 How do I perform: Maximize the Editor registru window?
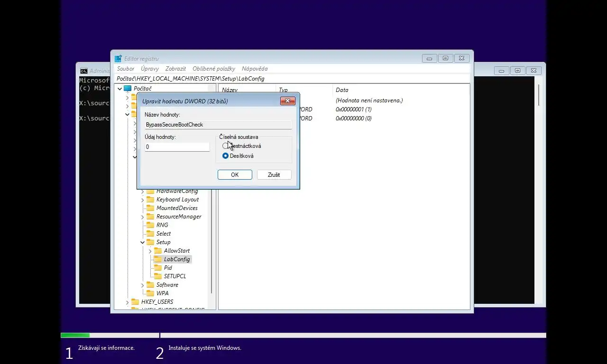click(x=445, y=58)
